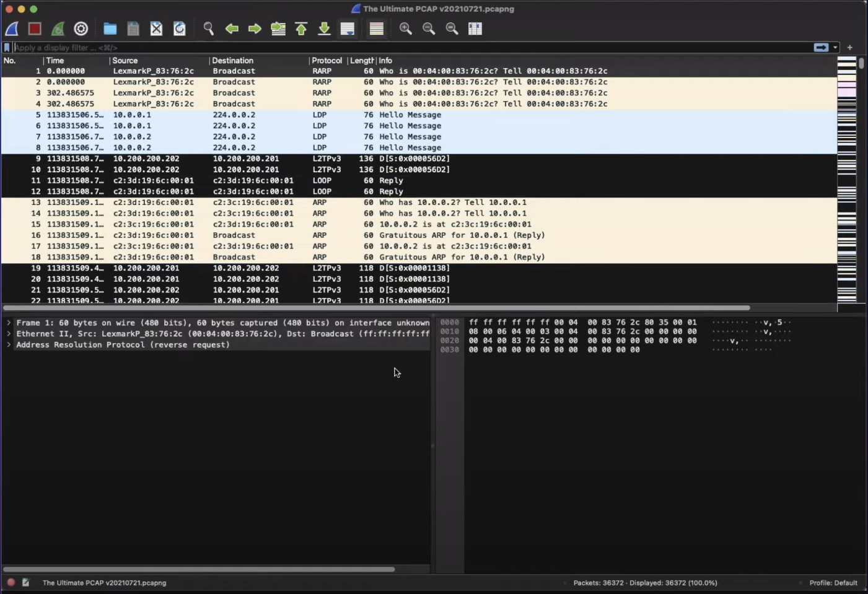
Task: Reset text size to normal
Action: (x=452, y=28)
